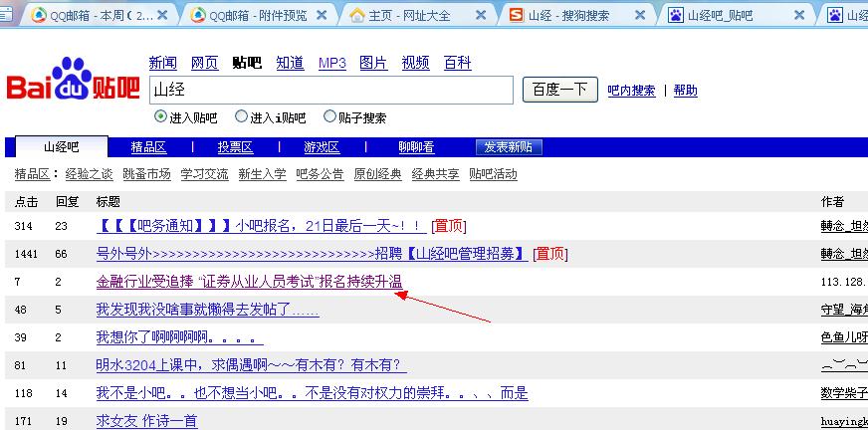Open the MP3 navigation link

click(x=331, y=63)
